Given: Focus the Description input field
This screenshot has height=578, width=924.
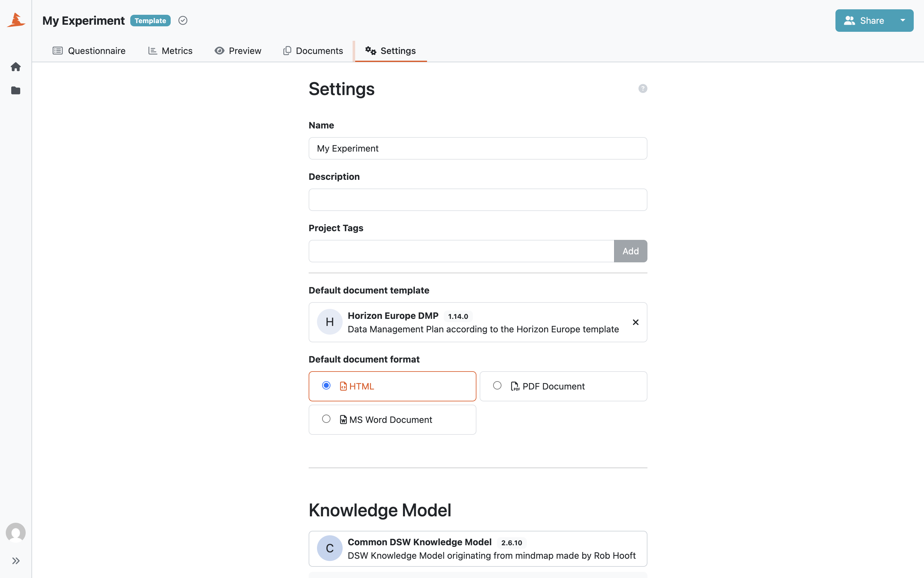Looking at the screenshot, I should (478, 199).
